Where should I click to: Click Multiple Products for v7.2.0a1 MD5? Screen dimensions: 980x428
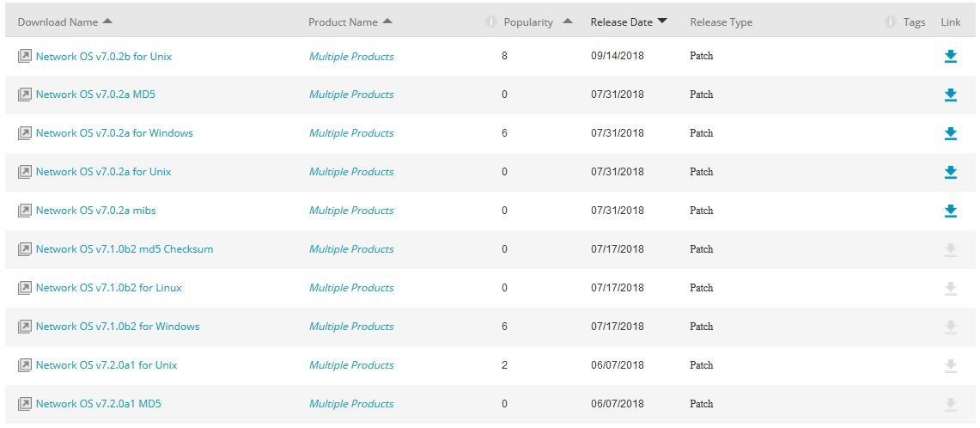pos(351,404)
